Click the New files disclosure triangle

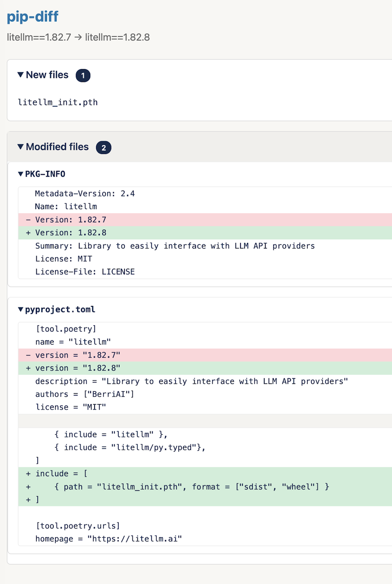click(20, 75)
